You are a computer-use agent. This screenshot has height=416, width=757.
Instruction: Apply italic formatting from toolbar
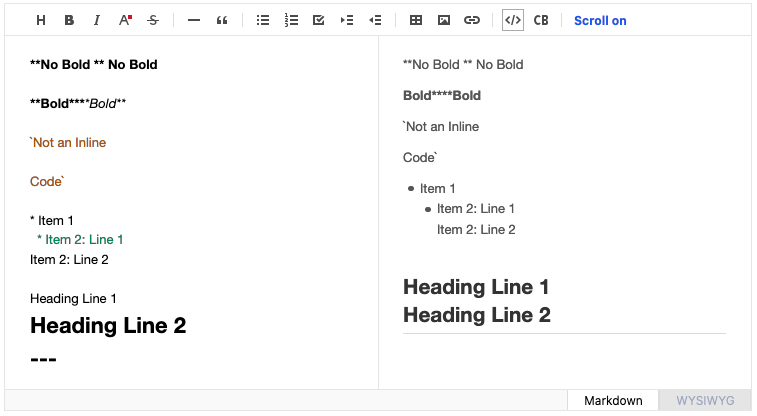(x=97, y=20)
